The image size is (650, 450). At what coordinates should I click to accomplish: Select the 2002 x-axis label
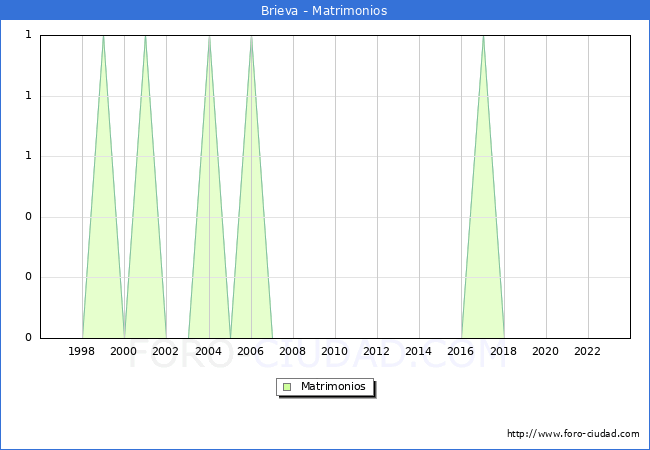[x=165, y=351]
